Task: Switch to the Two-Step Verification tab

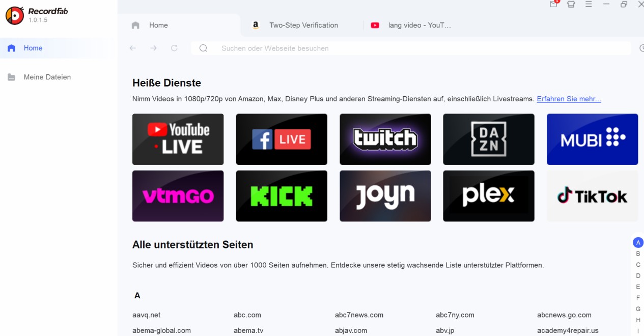Action: pyautogui.click(x=303, y=25)
